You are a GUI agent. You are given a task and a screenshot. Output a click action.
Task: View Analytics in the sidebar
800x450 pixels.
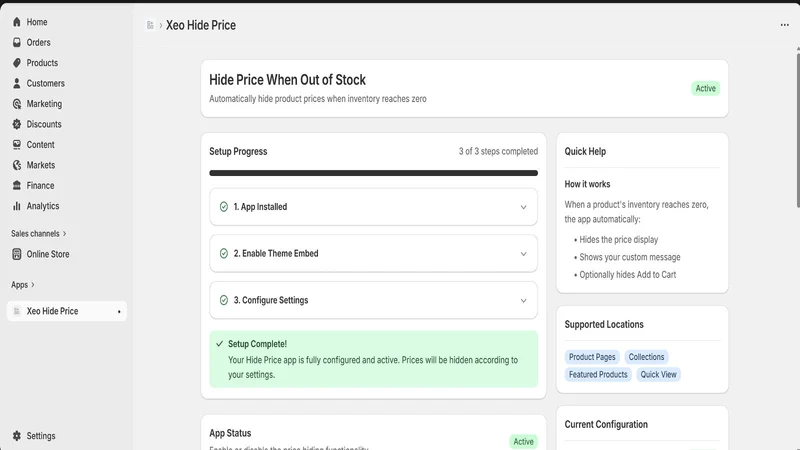coord(43,206)
